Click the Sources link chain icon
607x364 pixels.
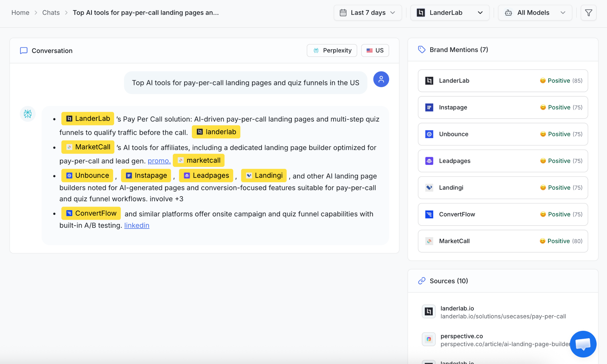point(421,281)
